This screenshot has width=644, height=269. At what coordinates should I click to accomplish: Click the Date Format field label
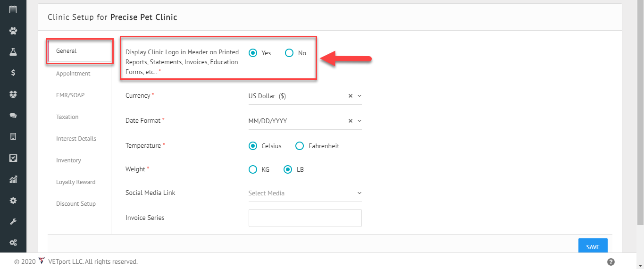[143, 121]
